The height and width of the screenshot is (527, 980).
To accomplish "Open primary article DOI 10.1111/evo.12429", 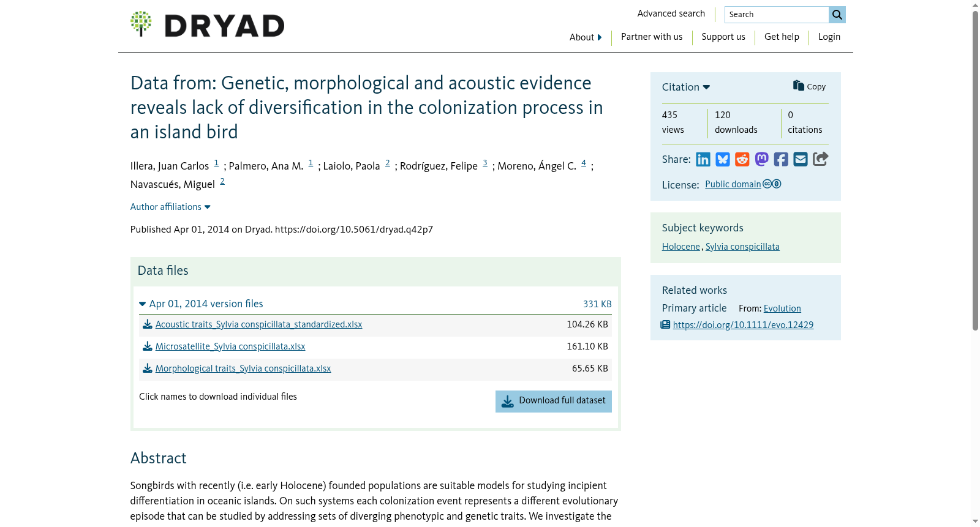I will pyautogui.click(x=743, y=325).
